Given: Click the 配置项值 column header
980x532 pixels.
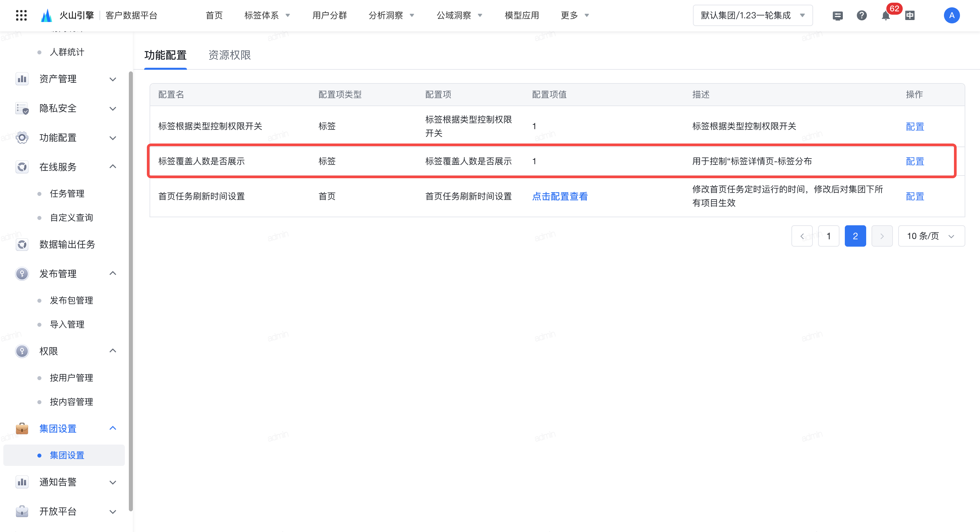Looking at the screenshot, I should coord(549,94).
